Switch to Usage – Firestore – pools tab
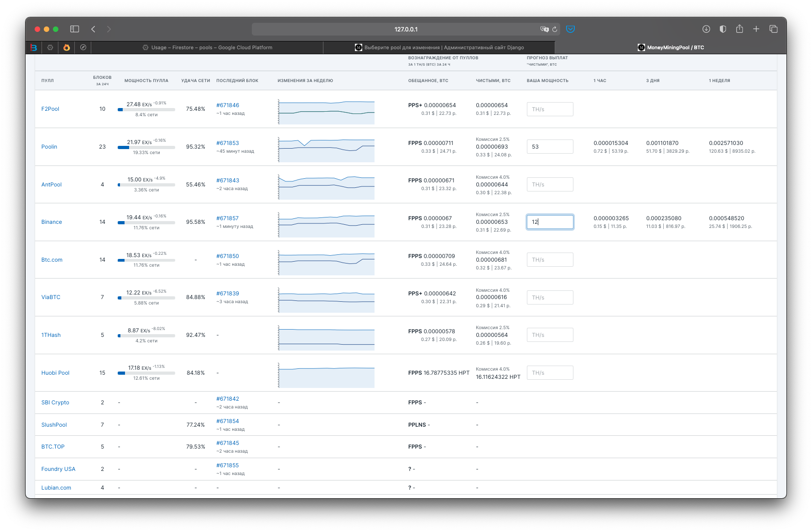 pos(207,47)
